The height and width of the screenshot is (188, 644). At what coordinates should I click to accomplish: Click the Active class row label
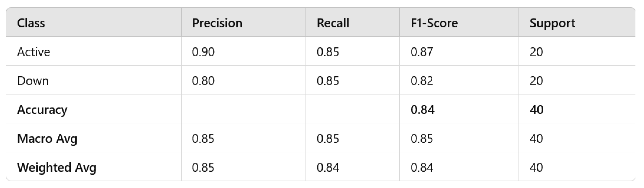34,52
